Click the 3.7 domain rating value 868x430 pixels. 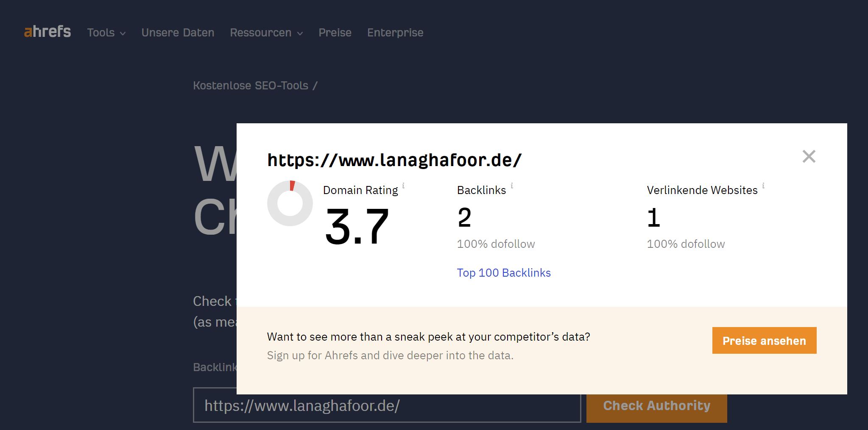coord(357,227)
